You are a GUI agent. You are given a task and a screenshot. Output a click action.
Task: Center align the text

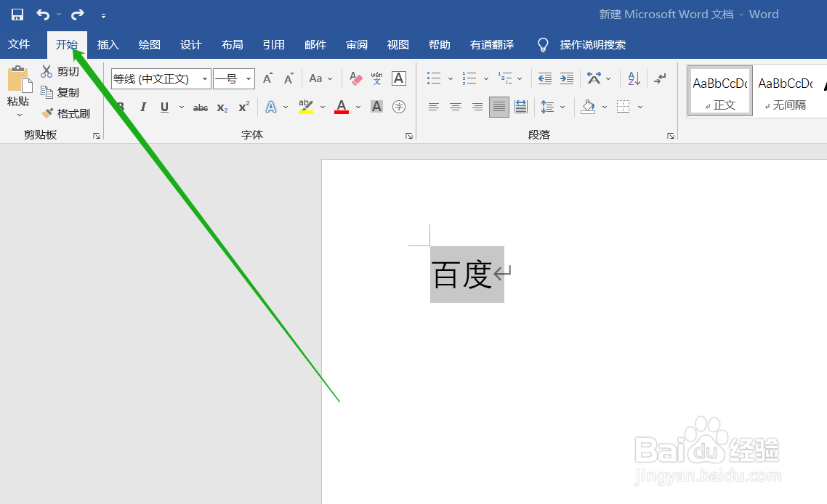tap(456, 107)
